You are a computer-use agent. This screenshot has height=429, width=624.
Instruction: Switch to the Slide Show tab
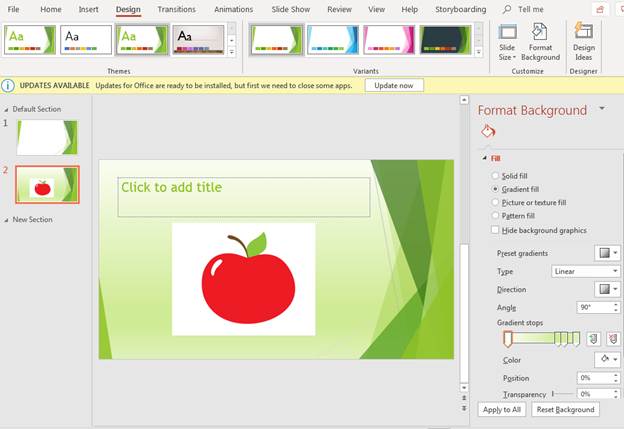(291, 9)
